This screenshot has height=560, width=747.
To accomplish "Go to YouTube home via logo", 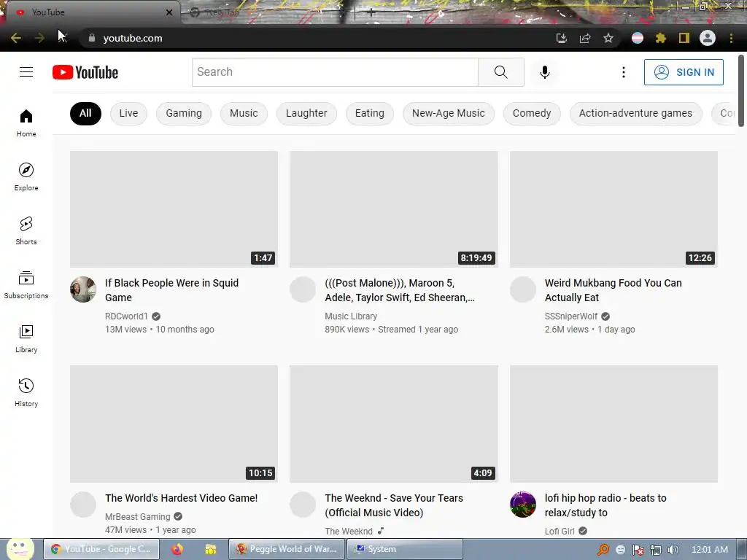I will pos(85,72).
